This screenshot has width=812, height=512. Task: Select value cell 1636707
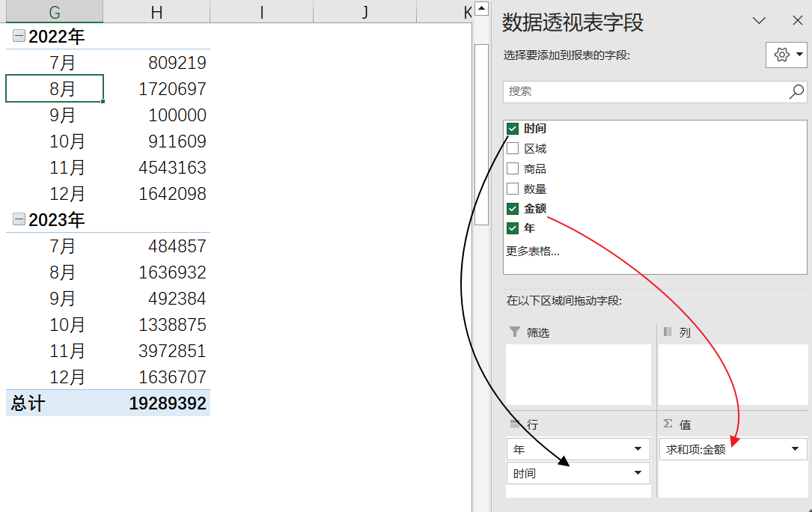157,377
